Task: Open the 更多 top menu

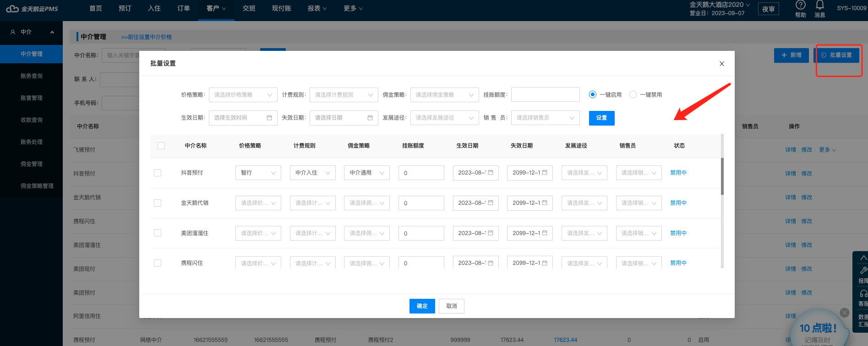Action: 353,9
